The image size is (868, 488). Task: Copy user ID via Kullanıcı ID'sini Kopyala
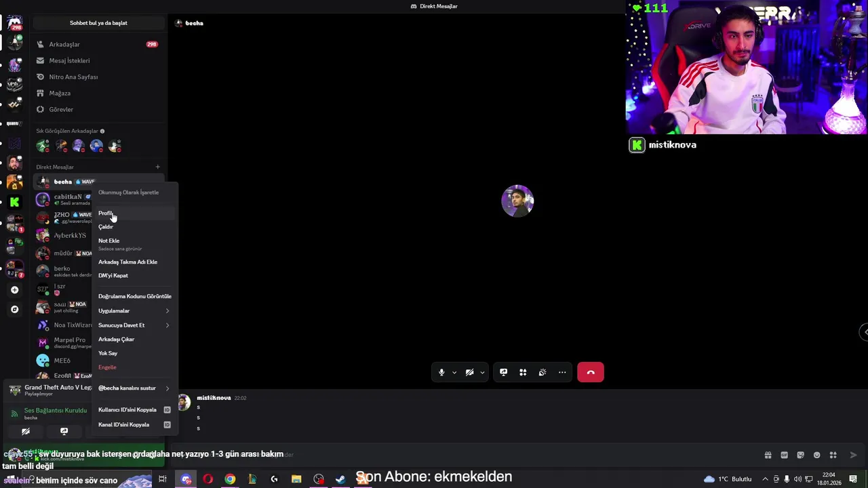point(135,409)
